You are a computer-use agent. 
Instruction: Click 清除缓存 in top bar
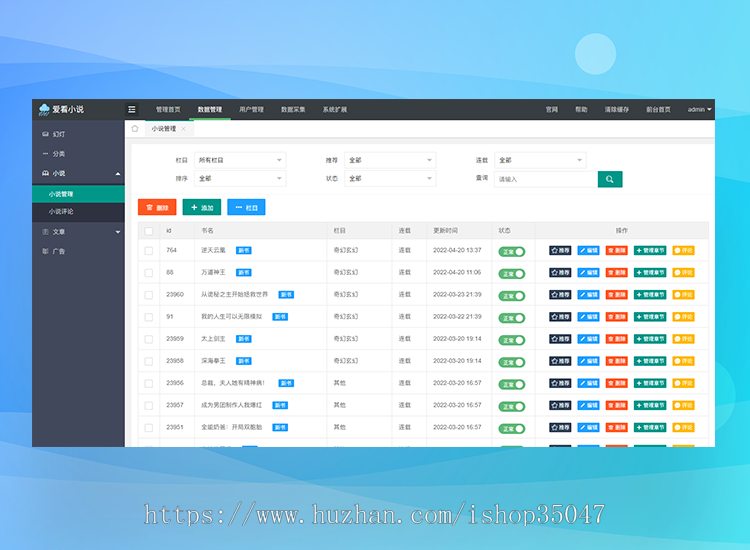click(617, 110)
